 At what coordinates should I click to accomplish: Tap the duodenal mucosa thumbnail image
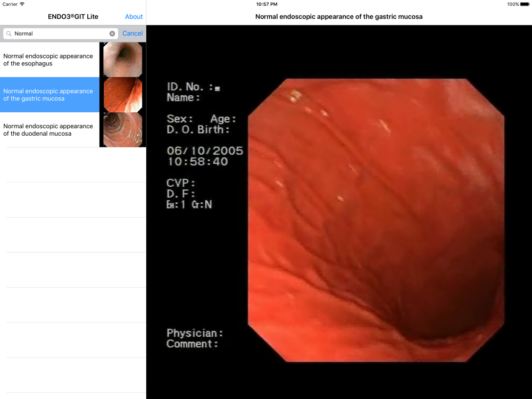(122, 130)
